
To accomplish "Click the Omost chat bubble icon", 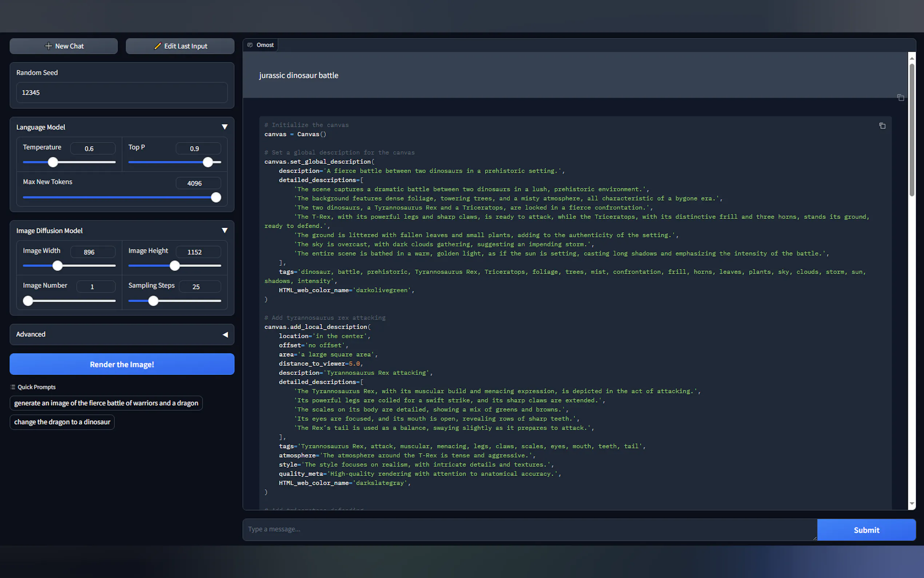I will click(x=250, y=45).
